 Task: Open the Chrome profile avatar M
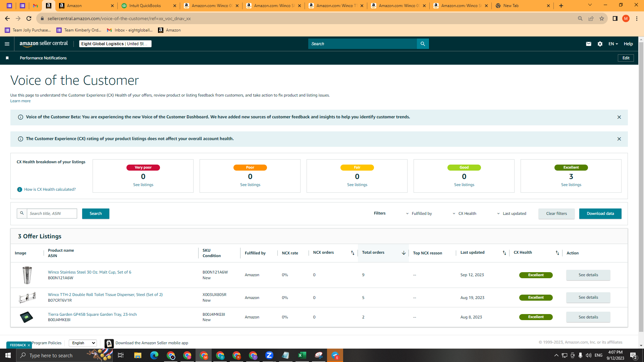[x=626, y=18]
